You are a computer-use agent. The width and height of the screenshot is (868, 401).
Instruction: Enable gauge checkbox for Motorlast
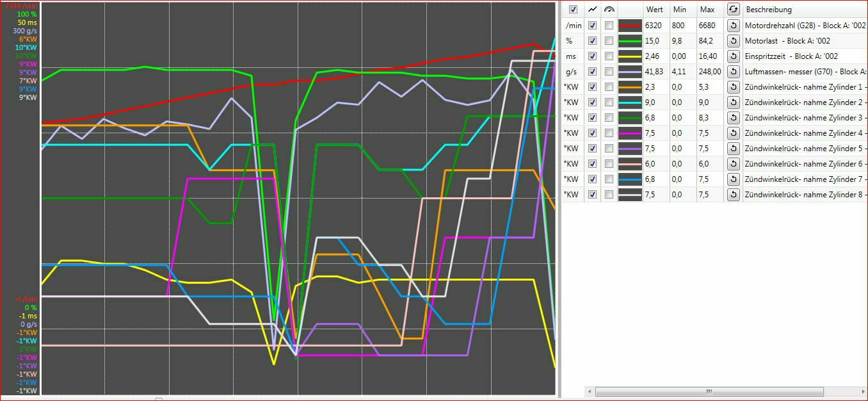pyautogui.click(x=609, y=41)
